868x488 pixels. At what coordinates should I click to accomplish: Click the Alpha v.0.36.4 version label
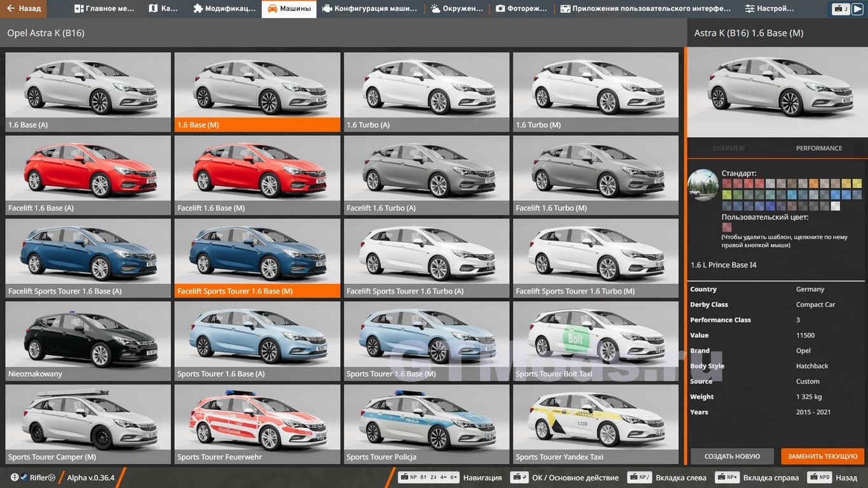coord(91,478)
